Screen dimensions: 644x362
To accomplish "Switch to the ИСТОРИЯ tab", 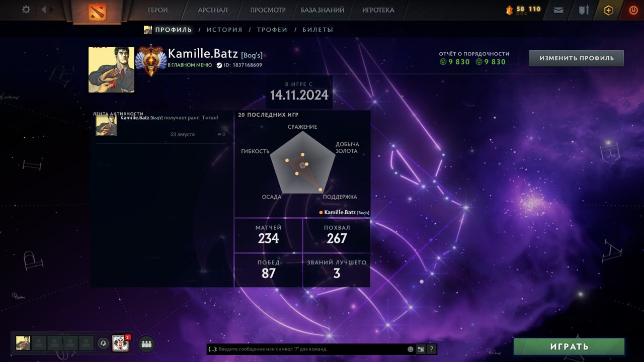I will coord(224,30).
